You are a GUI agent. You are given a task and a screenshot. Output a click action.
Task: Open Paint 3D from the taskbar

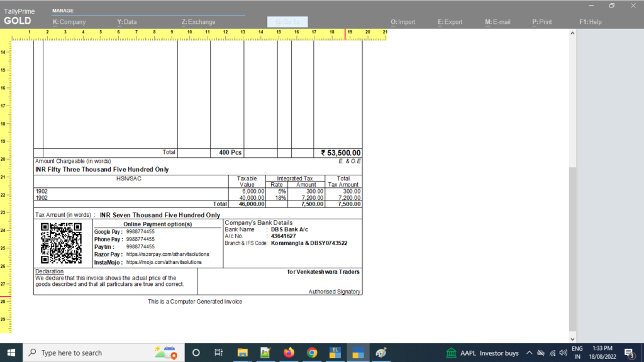[x=382, y=352]
